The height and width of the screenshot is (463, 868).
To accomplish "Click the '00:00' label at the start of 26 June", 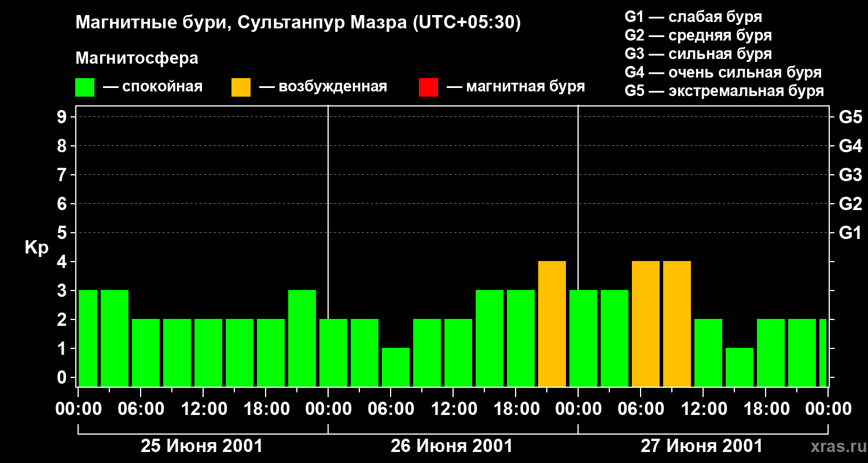I will click(x=328, y=409).
